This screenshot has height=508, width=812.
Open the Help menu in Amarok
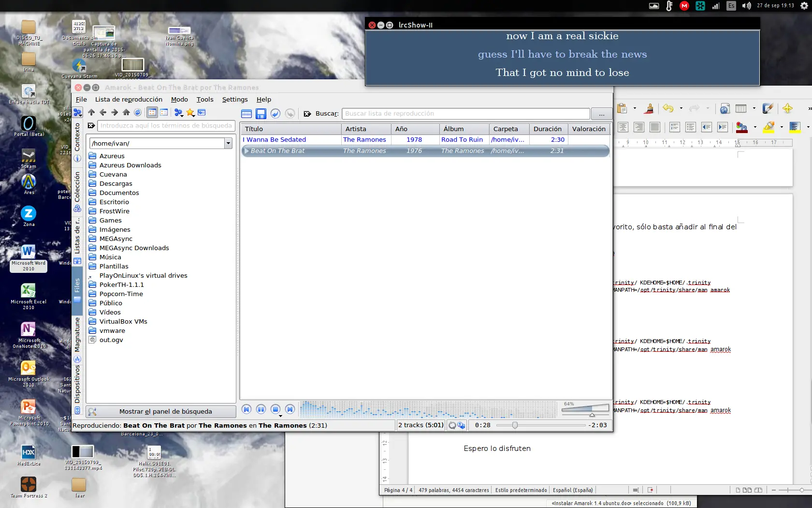pos(264,99)
